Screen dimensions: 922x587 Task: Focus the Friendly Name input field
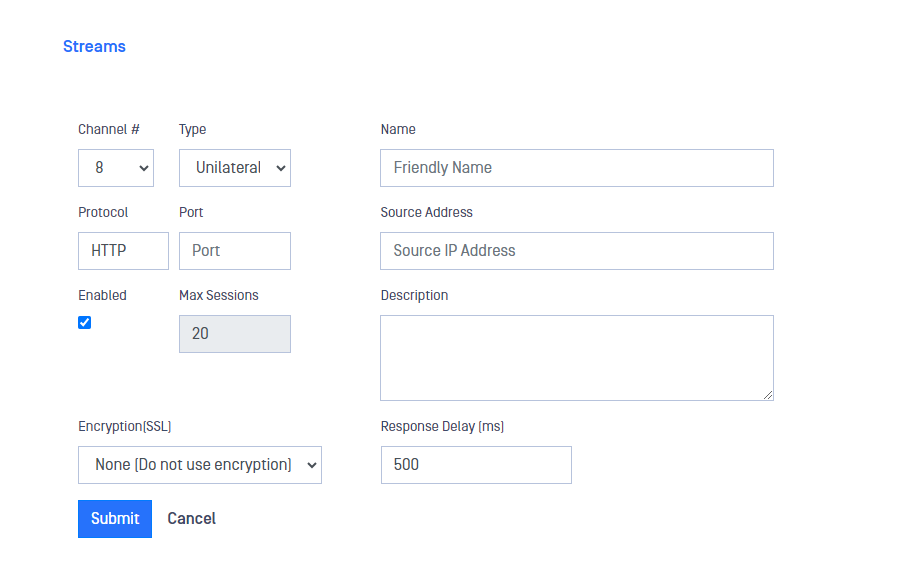(577, 168)
